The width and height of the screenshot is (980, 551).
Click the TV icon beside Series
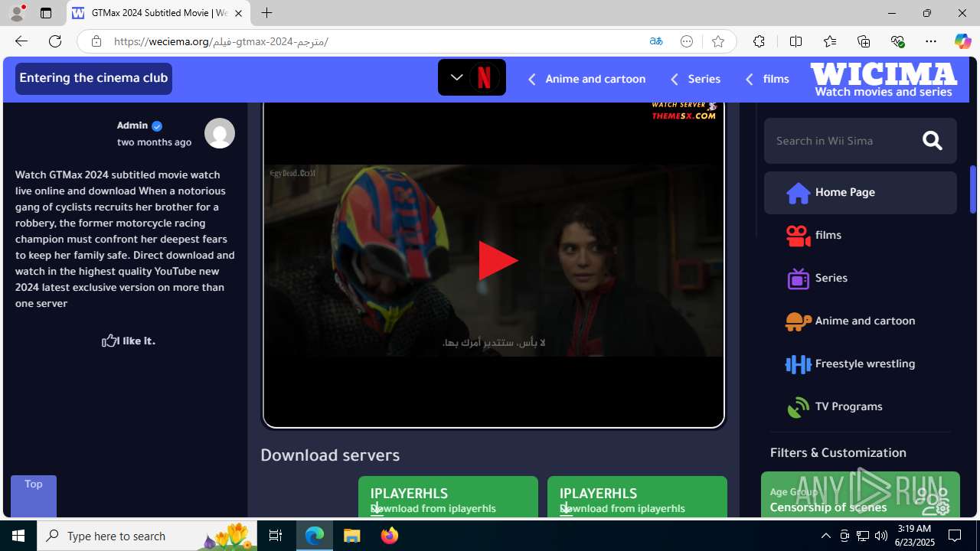(798, 279)
